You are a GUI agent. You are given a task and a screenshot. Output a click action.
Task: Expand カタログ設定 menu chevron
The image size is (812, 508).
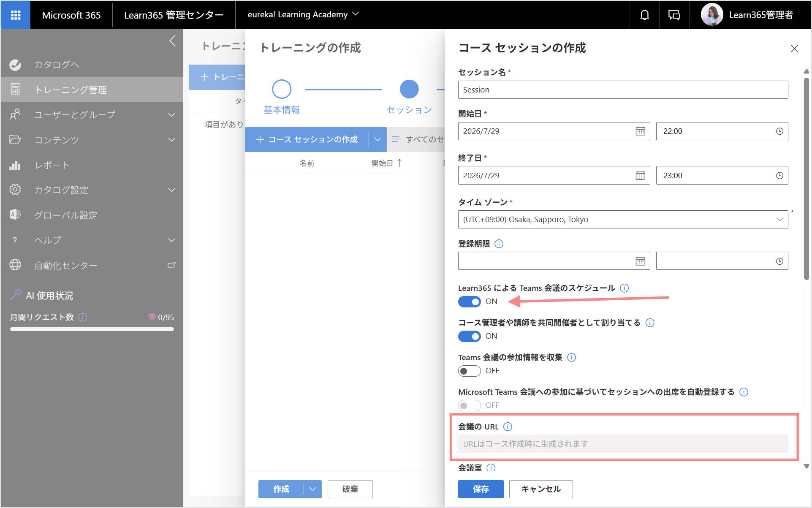[x=171, y=190]
